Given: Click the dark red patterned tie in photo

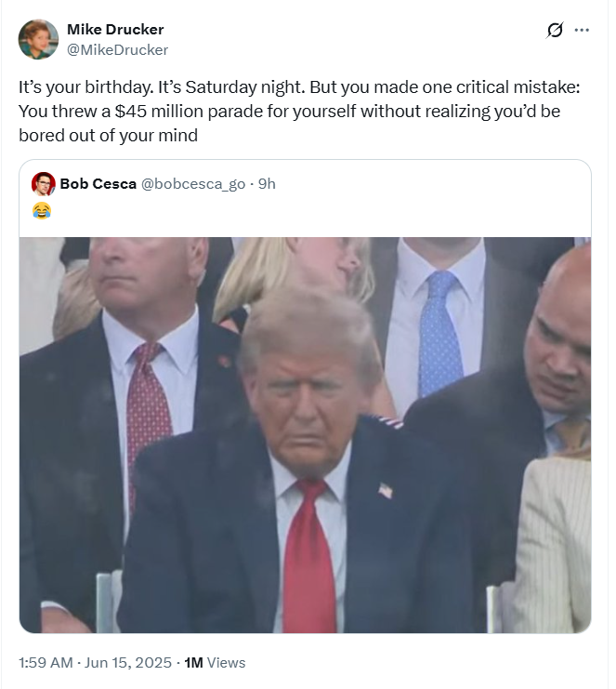Looking at the screenshot, I should pyautogui.click(x=146, y=409).
